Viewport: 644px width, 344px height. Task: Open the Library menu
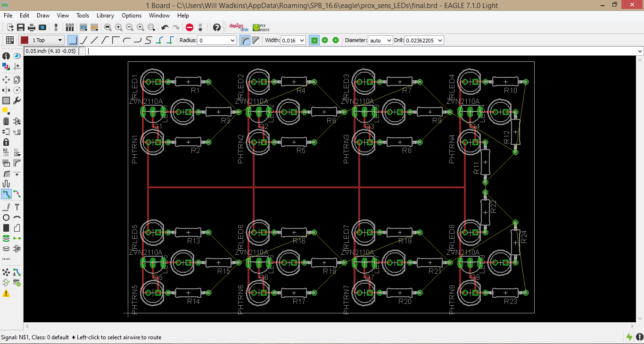(105, 15)
